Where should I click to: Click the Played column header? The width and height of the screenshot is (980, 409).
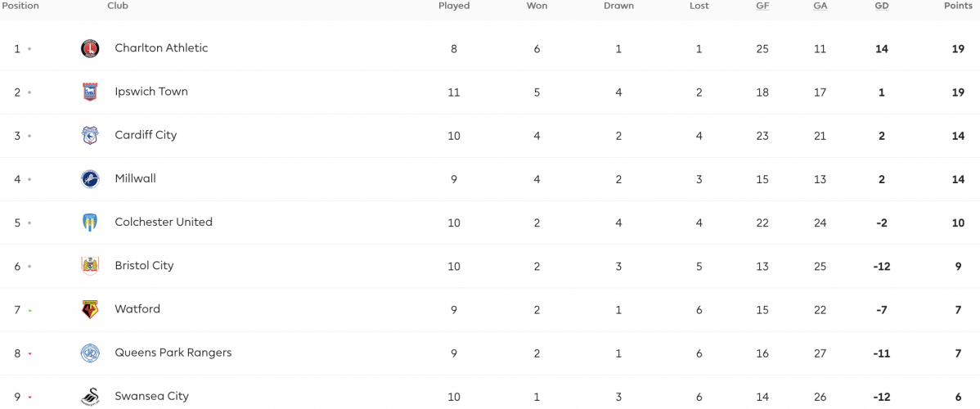pos(454,6)
